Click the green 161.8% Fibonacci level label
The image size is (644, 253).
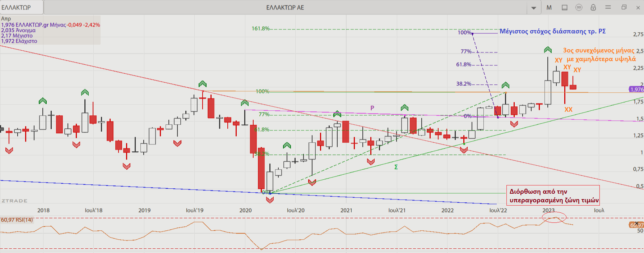tap(260, 28)
